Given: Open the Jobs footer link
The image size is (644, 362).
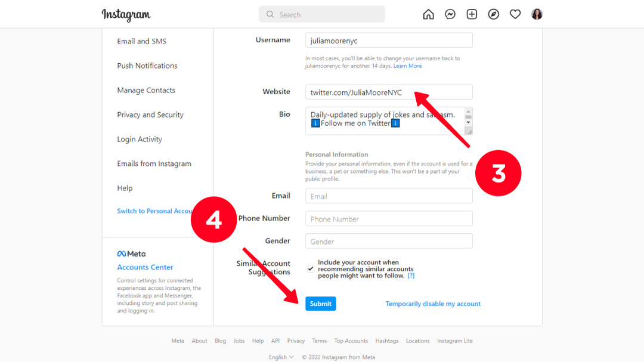Looking at the screenshot, I should point(239,341).
